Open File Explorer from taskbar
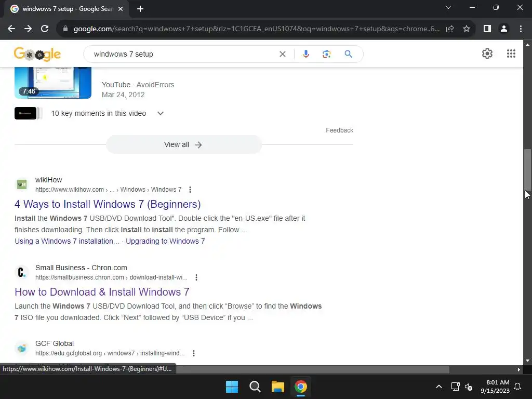 pos(278,387)
